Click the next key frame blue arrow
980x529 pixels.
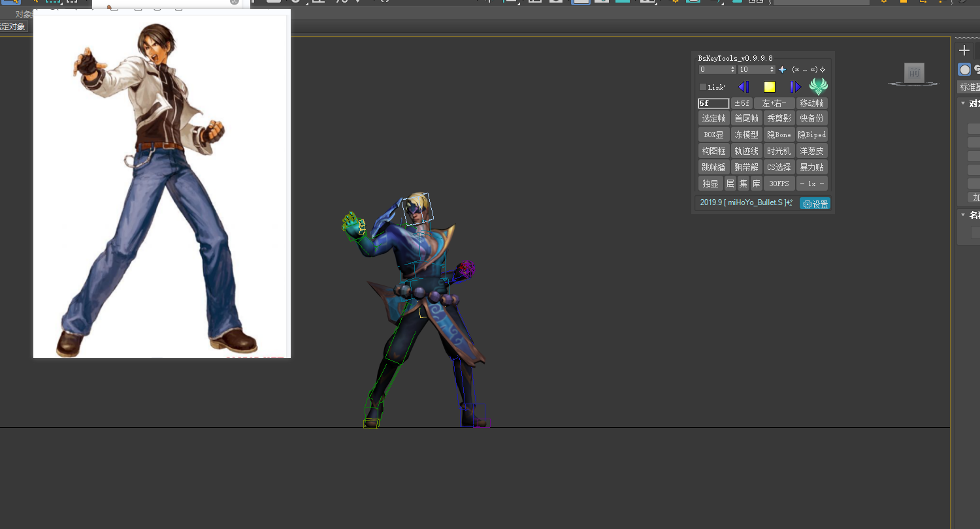click(x=795, y=87)
